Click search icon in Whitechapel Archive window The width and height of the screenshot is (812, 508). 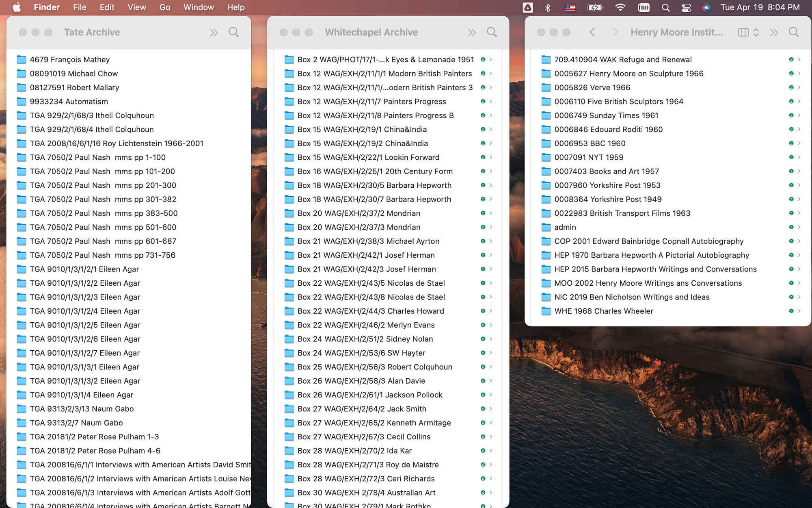[x=492, y=32]
